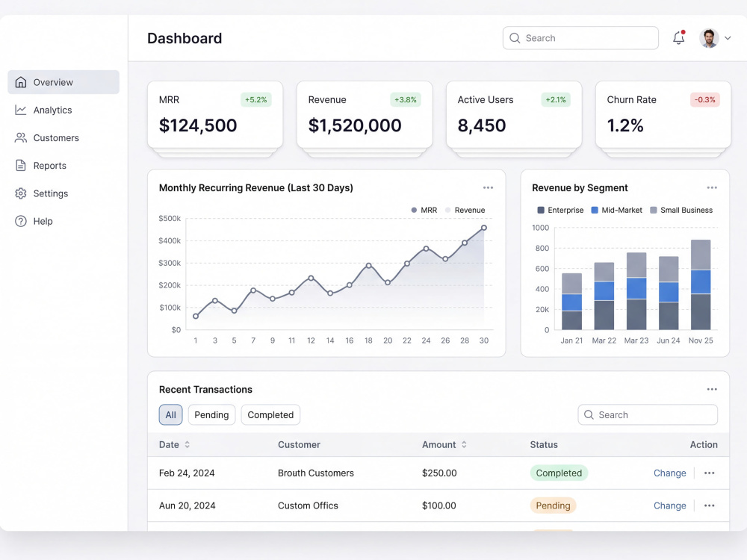Click the Feb 24, 2024 date cell
The height and width of the screenshot is (560, 747).
pyautogui.click(x=187, y=473)
